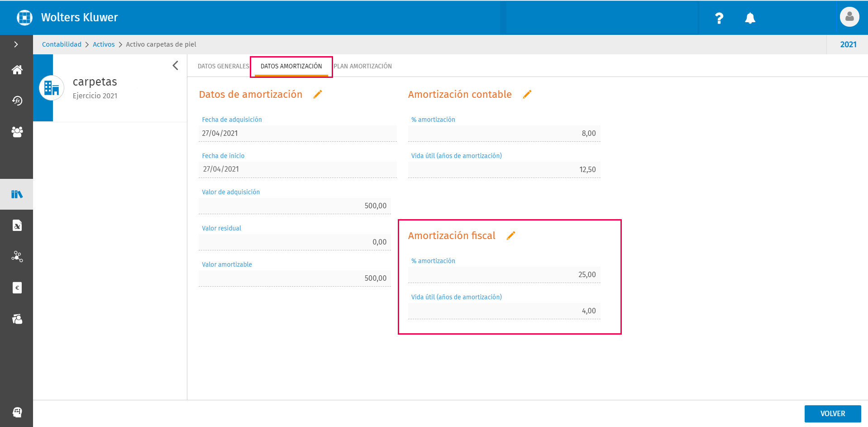Click the Volver button
Image resolution: width=868 pixels, height=427 pixels.
click(833, 413)
